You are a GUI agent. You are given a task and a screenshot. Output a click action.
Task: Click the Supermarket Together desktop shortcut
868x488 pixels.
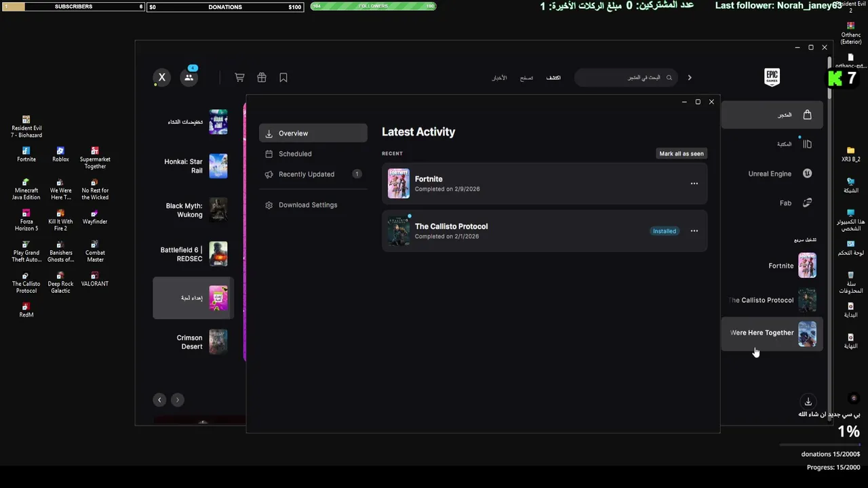tap(95, 158)
